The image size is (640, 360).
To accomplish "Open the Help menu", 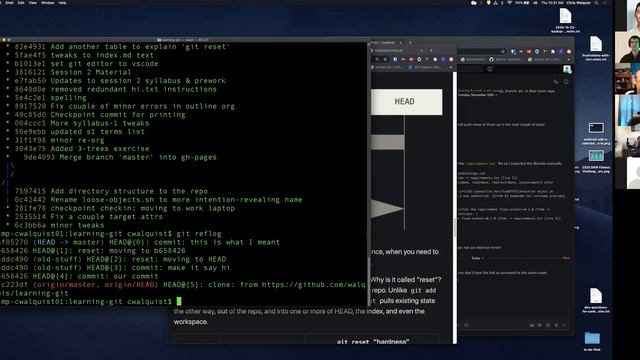I will [x=62, y=2].
